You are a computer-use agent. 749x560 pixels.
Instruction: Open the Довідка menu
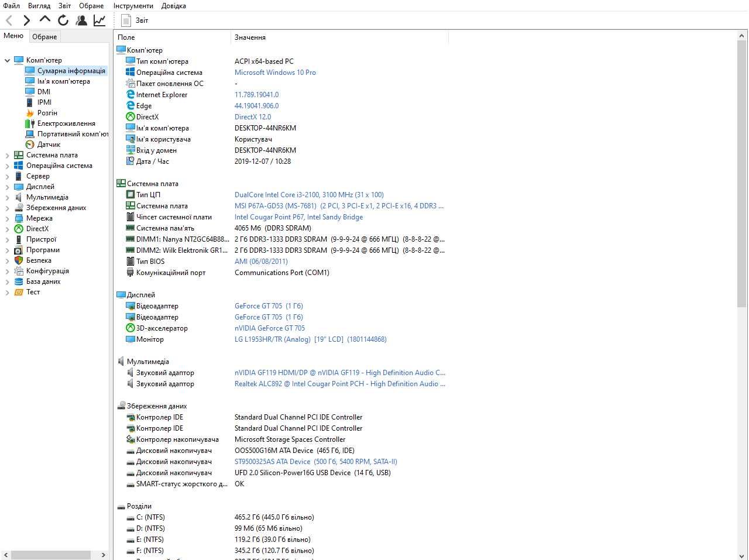pos(174,5)
